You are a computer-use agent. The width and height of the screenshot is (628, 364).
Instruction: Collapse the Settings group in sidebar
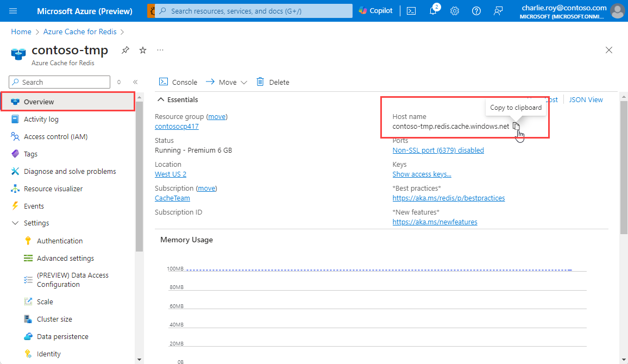pyautogui.click(x=15, y=223)
